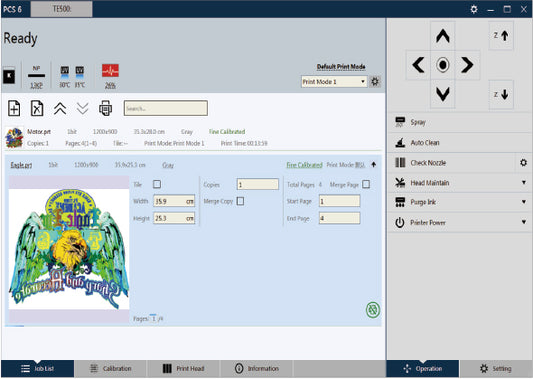
Task: Click the 35°C temperature indicator
Action: (80, 77)
